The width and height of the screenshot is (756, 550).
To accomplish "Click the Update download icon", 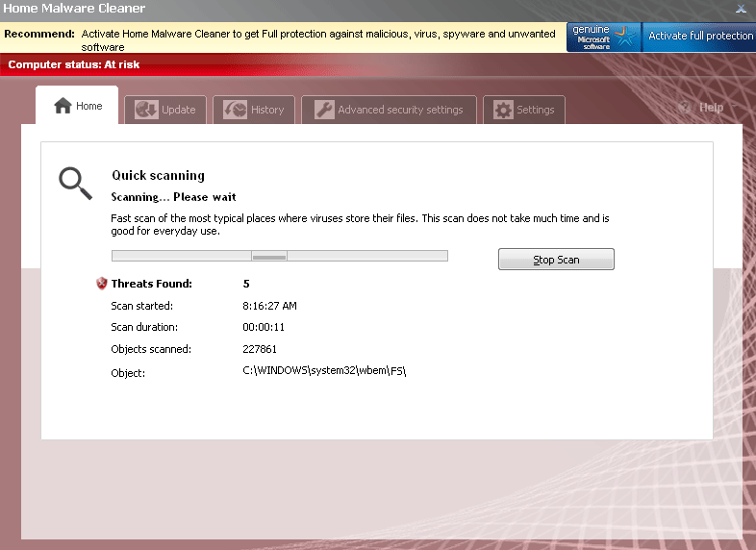I will pos(146,110).
